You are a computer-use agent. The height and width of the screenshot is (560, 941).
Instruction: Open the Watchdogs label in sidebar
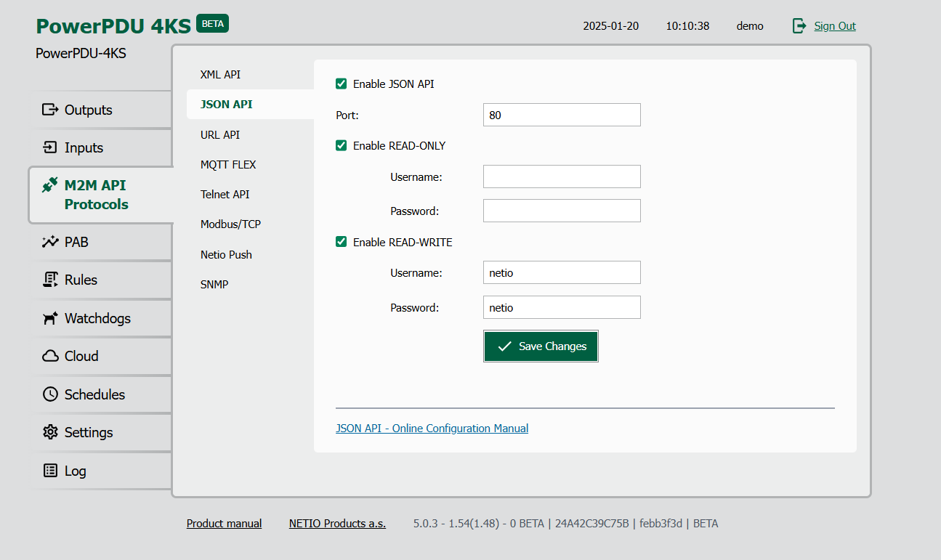pyautogui.click(x=97, y=318)
